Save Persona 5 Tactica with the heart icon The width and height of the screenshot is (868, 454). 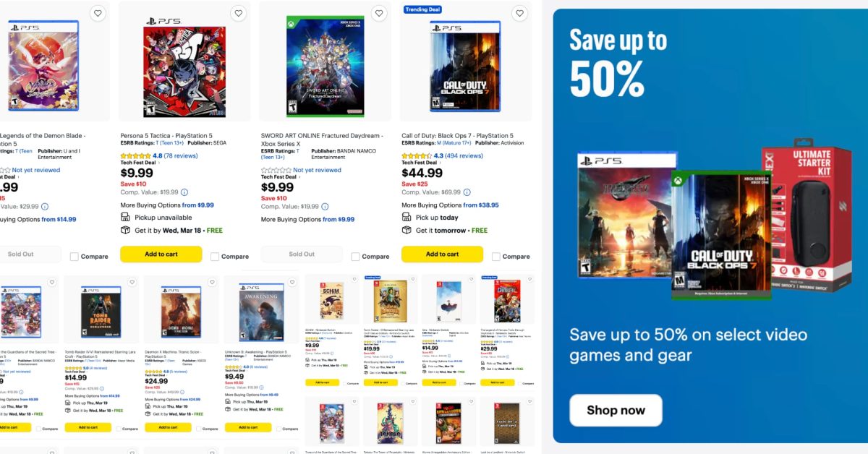click(x=239, y=13)
